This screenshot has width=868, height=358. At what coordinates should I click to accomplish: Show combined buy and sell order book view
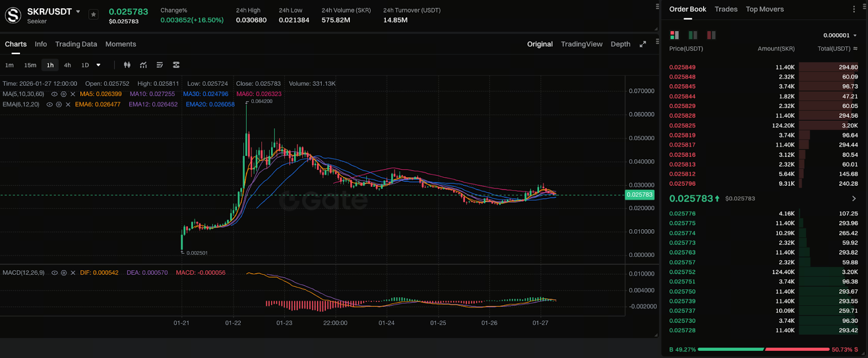[674, 35]
